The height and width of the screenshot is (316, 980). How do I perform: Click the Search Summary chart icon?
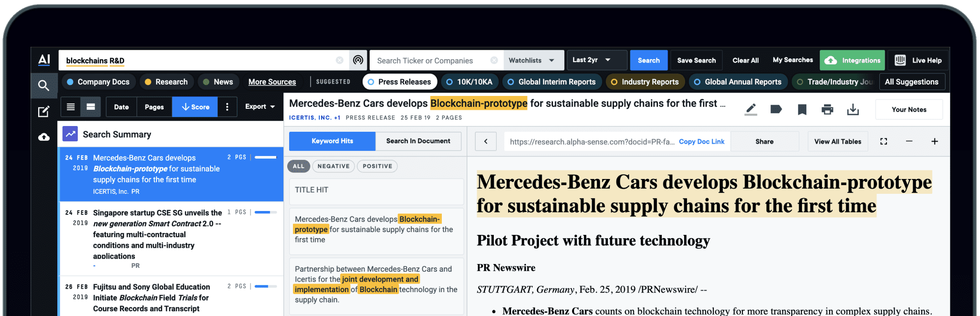pos(70,134)
